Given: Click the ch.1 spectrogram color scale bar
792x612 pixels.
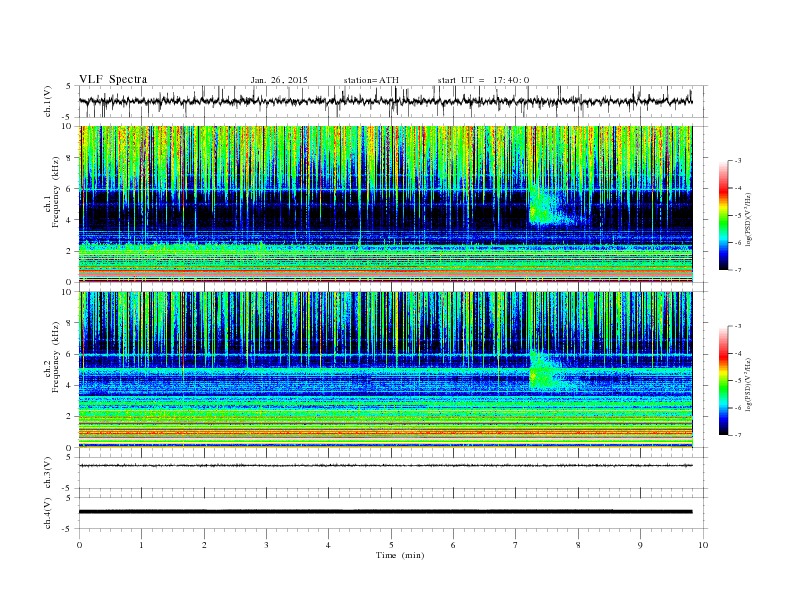Looking at the screenshot, I should coord(724,215).
